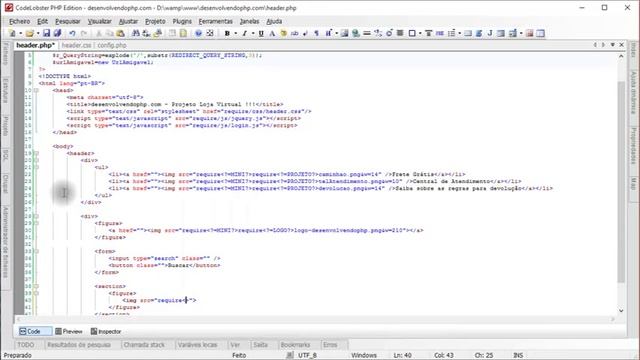
Task: Click the Font A toolbar icon
Action: (x=272, y=33)
